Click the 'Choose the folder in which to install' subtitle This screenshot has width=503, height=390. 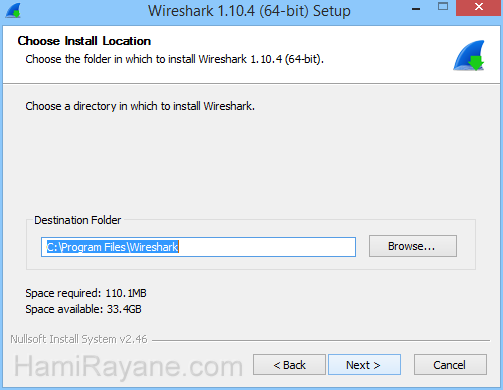coord(175,59)
